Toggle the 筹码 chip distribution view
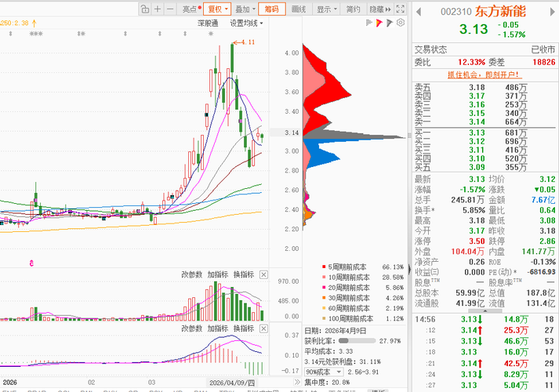Image resolution: width=559 pixels, height=392 pixels. (x=271, y=9)
